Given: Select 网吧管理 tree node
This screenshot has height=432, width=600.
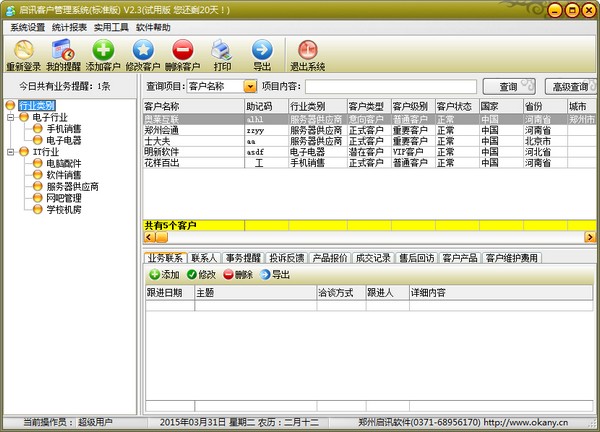Looking at the screenshot, I should (64, 198).
